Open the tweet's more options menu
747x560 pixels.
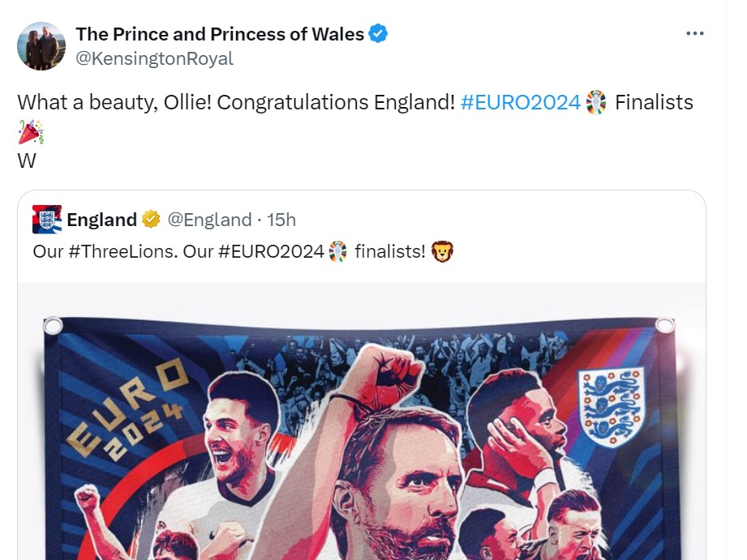(x=694, y=34)
